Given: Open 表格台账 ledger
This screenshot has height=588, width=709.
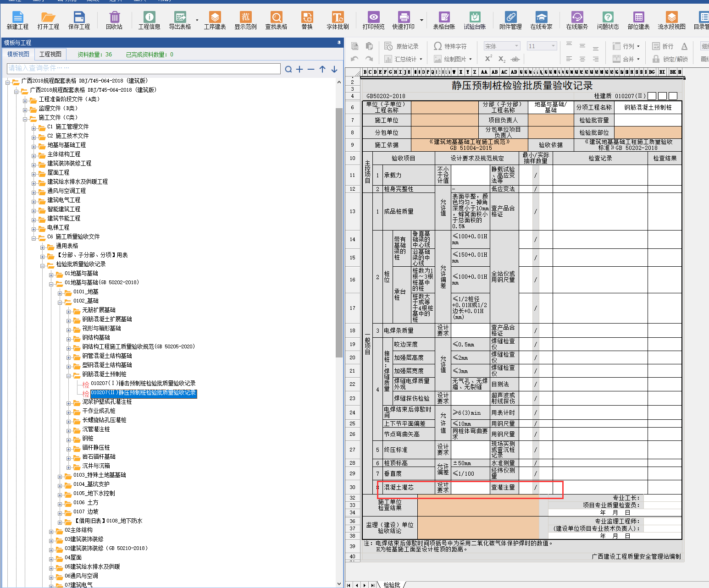Looking at the screenshot, I should click(x=444, y=21).
